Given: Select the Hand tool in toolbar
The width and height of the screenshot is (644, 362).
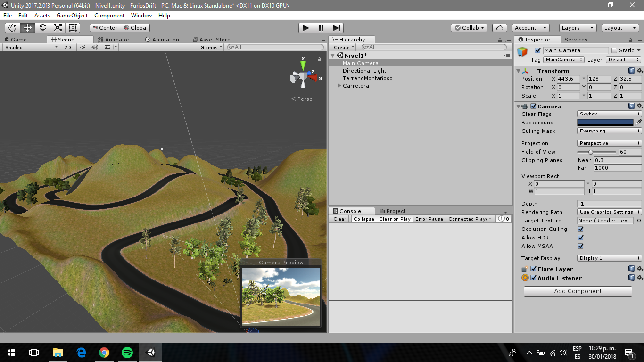Looking at the screenshot, I should click(12, 28).
